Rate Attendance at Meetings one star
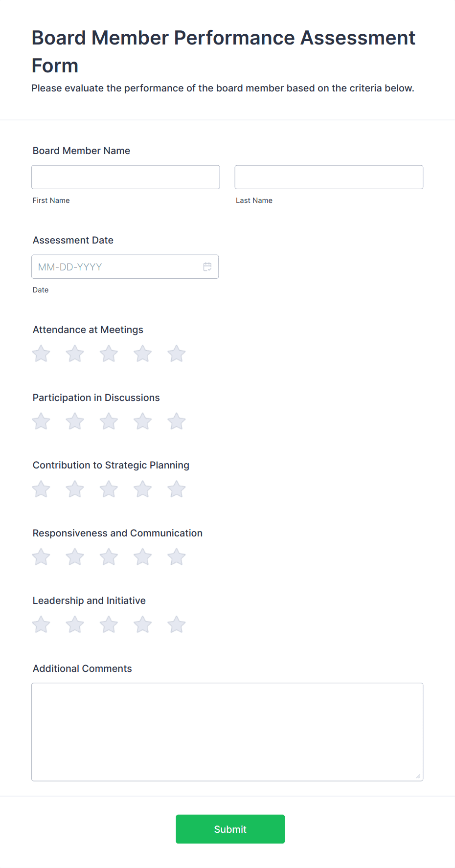The width and height of the screenshot is (455, 868). (x=41, y=354)
